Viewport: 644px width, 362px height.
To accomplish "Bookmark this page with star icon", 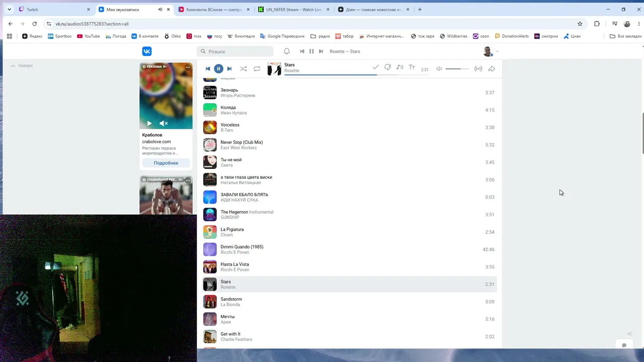I will [x=580, y=24].
